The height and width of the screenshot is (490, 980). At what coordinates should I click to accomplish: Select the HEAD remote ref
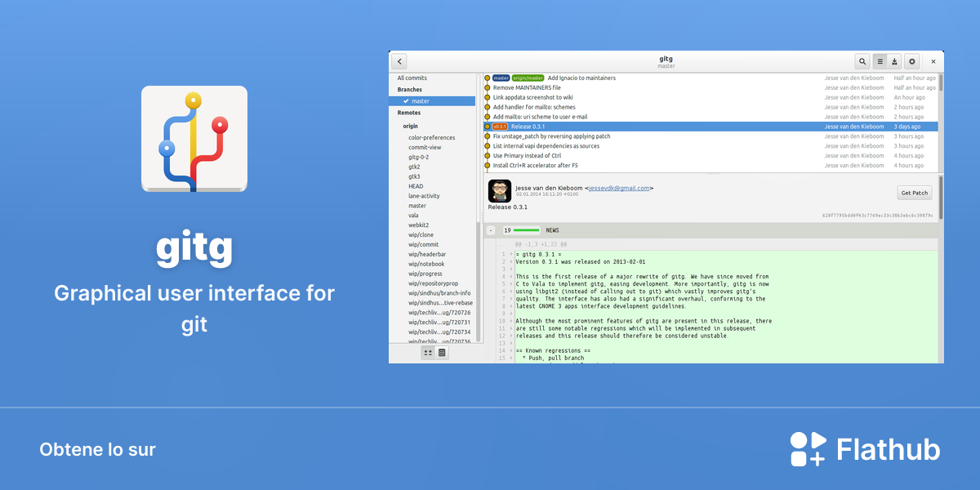click(416, 186)
